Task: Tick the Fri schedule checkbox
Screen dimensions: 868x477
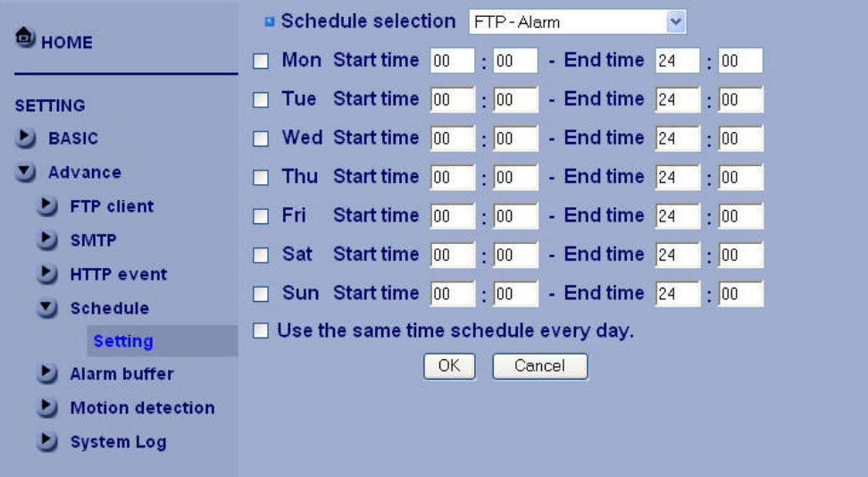Action: 261,217
